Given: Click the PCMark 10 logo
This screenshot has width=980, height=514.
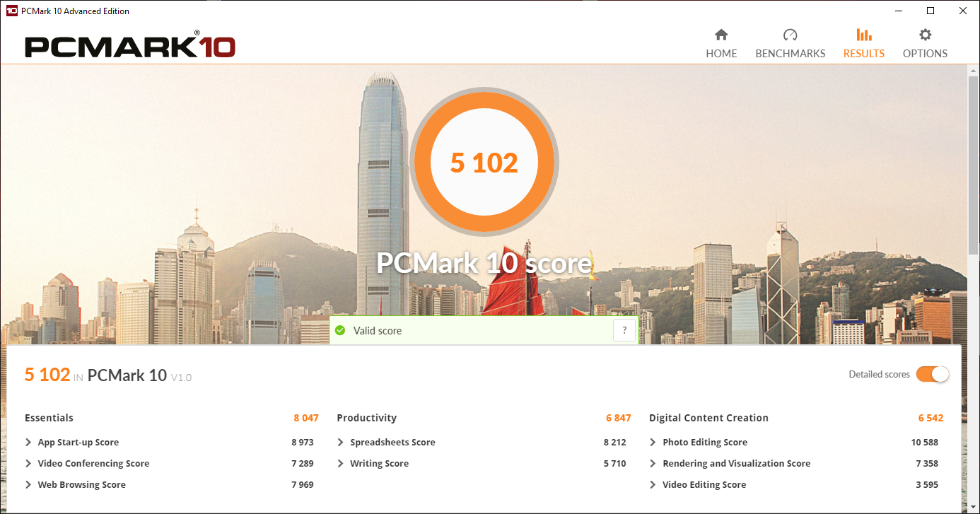Looking at the screenshot, I should [129, 46].
